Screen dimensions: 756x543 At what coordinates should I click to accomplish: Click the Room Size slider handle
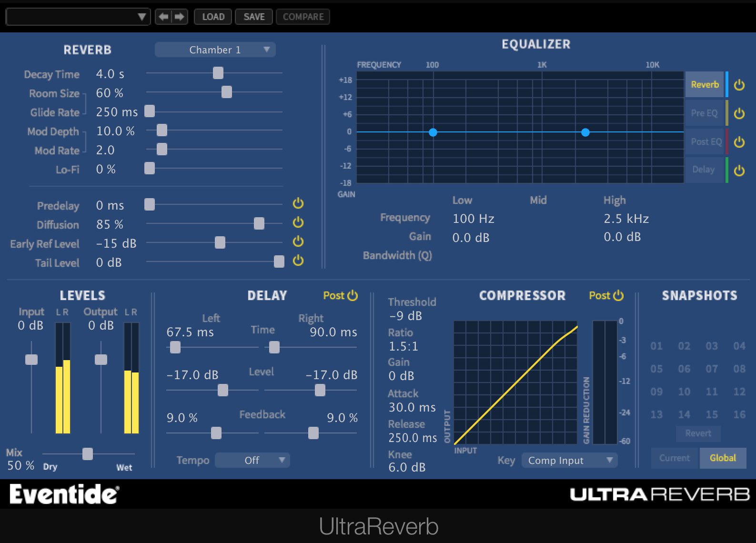pos(227,92)
